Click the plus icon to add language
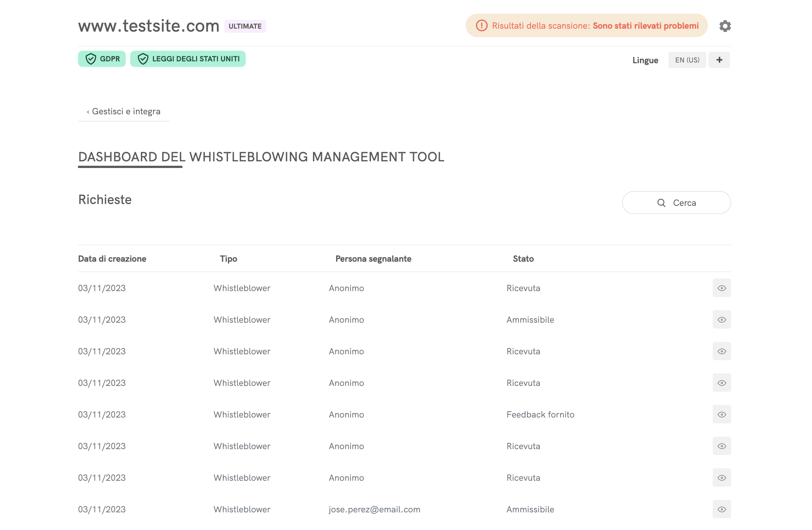The image size is (812, 530). point(719,60)
